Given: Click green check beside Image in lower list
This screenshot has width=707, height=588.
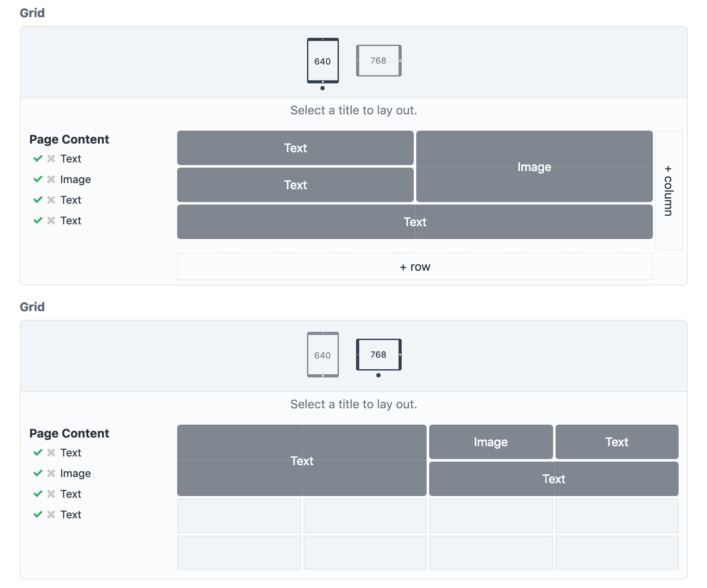Looking at the screenshot, I should click(38, 473).
